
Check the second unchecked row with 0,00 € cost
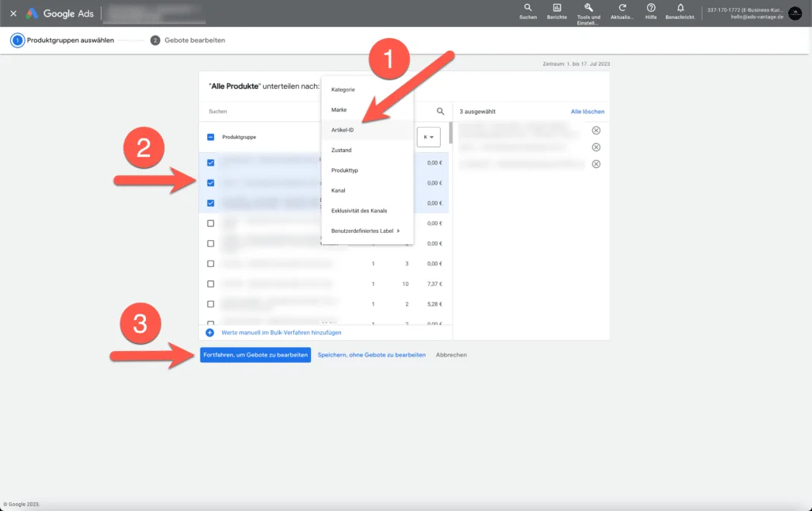pyautogui.click(x=210, y=243)
